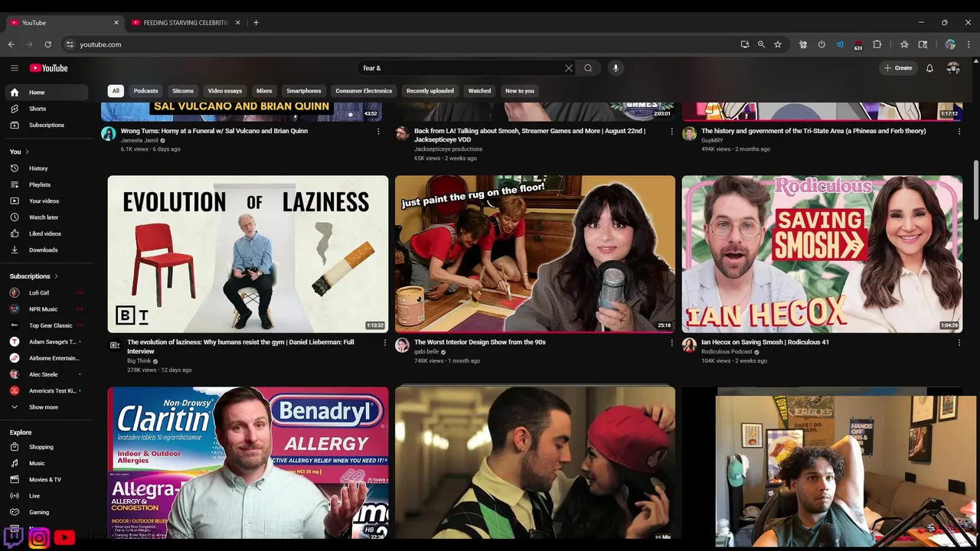
Task: Click the magnifying glass search button
Action: pos(588,68)
